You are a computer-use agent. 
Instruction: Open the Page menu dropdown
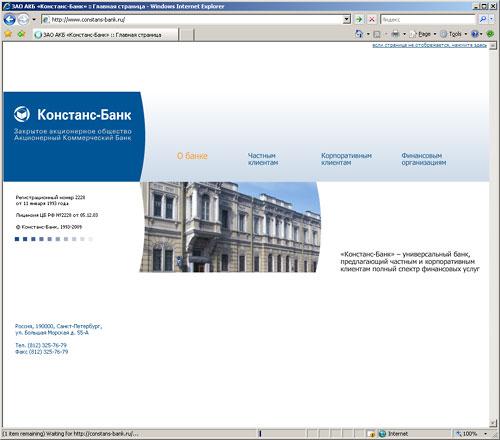(422, 34)
